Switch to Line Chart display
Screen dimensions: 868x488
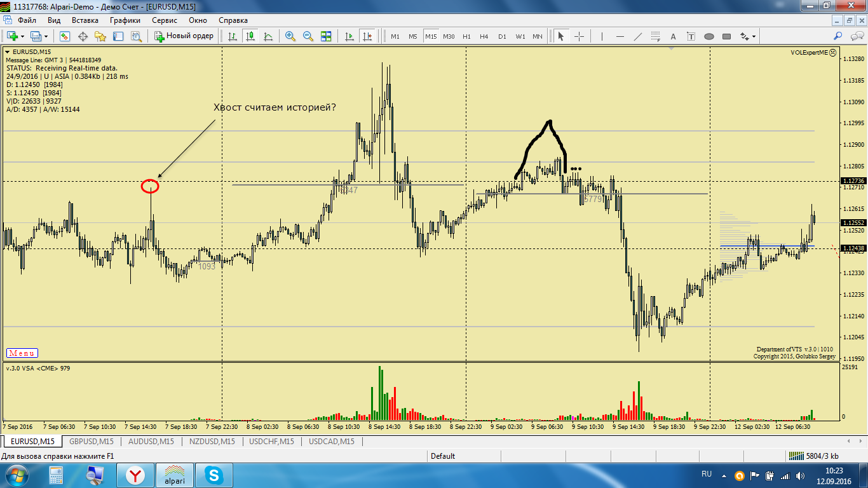pyautogui.click(x=268, y=36)
